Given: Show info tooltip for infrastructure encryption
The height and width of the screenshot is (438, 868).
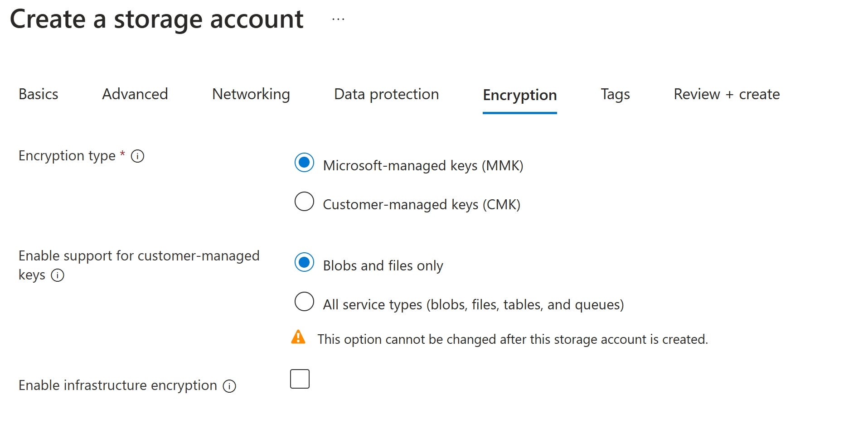Looking at the screenshot, I should [229, 386].
